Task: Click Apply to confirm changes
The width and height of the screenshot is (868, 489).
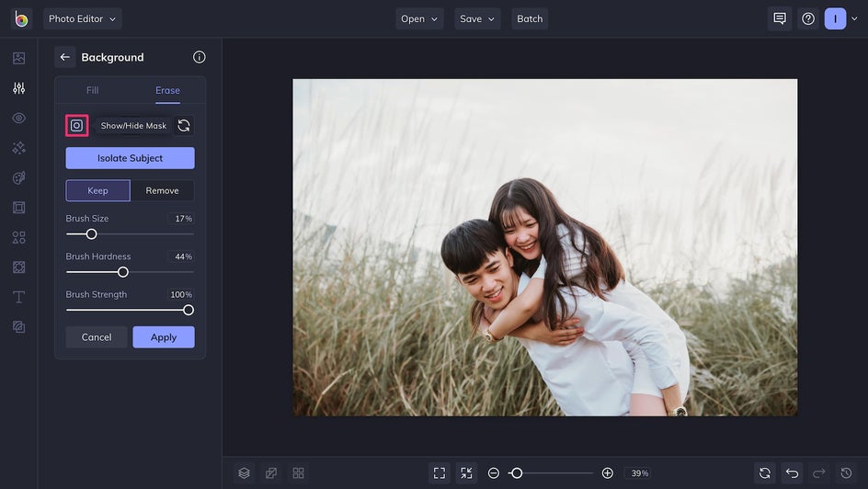Action: [164, 337]
